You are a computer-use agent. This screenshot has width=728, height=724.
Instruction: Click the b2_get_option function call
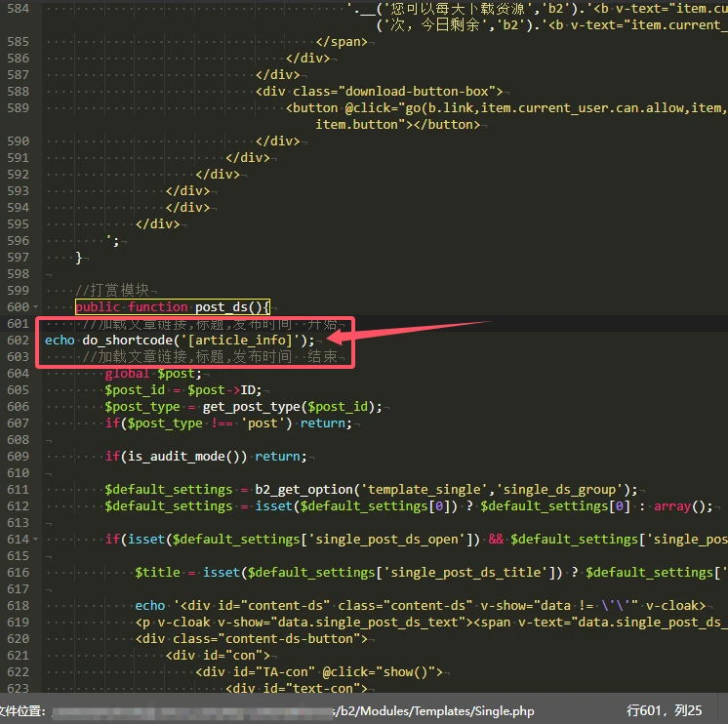tap(296, 490)
